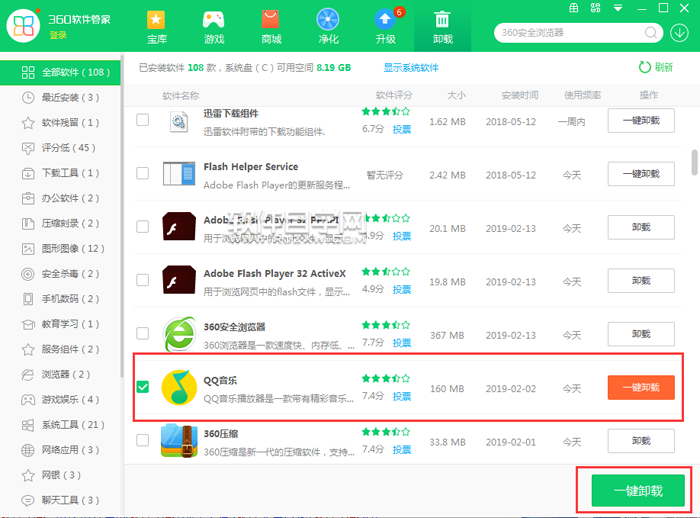Select 图形图像 (12) category
700x518 pixels.
[60, 248]
